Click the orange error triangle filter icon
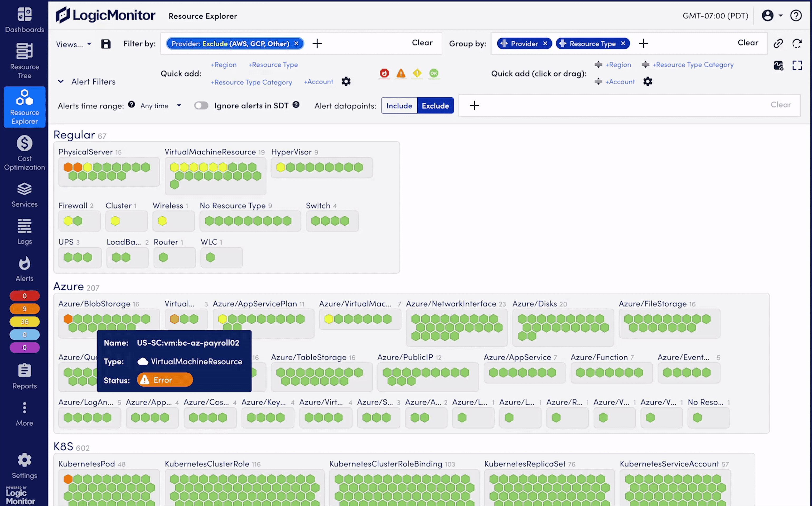This screenshot has height=506, width=812. point(401,73)
